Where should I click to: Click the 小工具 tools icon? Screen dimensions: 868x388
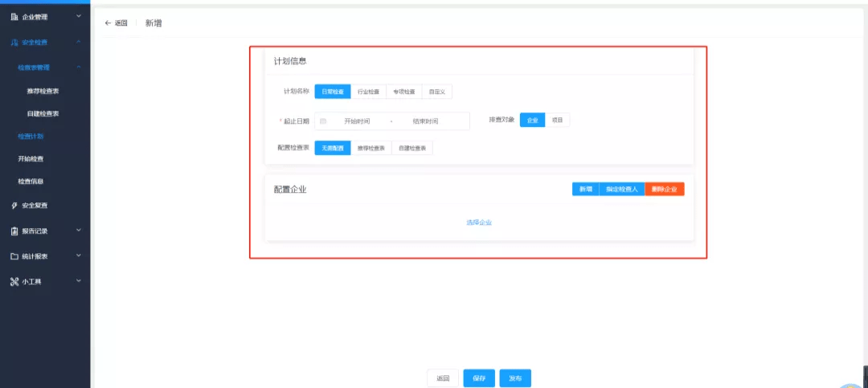tap(14, 282)
